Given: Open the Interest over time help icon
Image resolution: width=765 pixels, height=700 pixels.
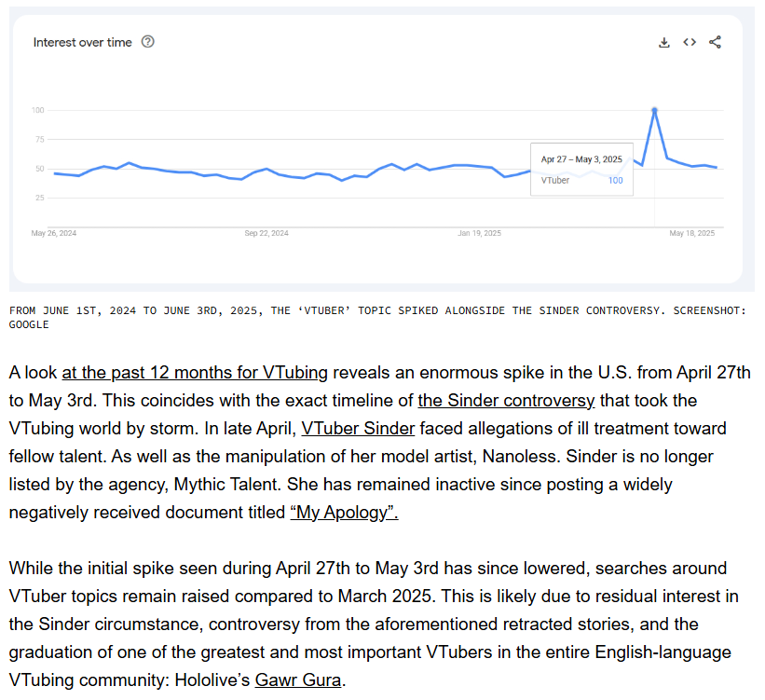Looking at the screenshot, I should 148,42.
